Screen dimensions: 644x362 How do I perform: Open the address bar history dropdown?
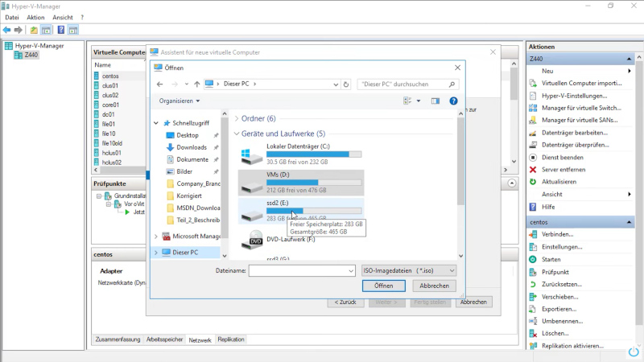(336, 84)
